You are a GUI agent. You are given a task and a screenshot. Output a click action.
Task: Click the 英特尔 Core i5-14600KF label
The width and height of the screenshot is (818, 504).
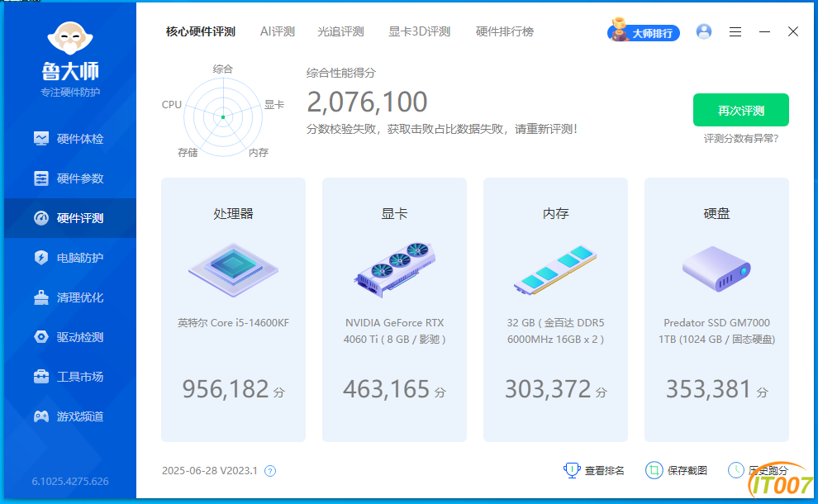pos(233,323)
